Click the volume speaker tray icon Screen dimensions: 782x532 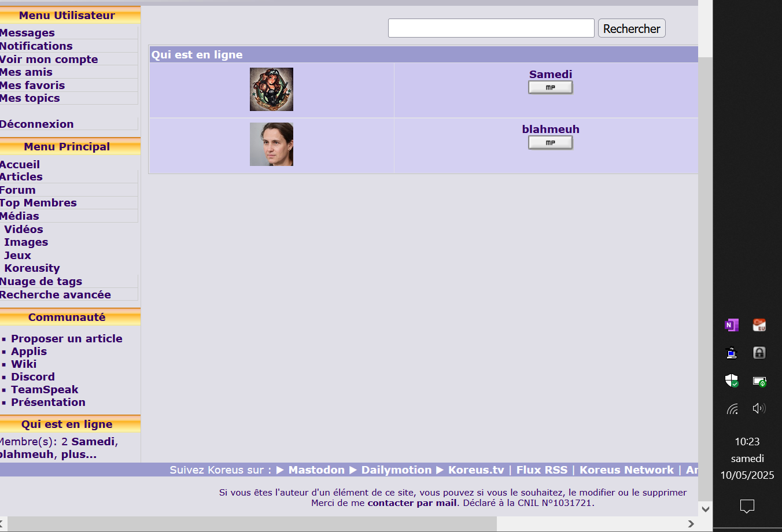click(x=759, y=409)
